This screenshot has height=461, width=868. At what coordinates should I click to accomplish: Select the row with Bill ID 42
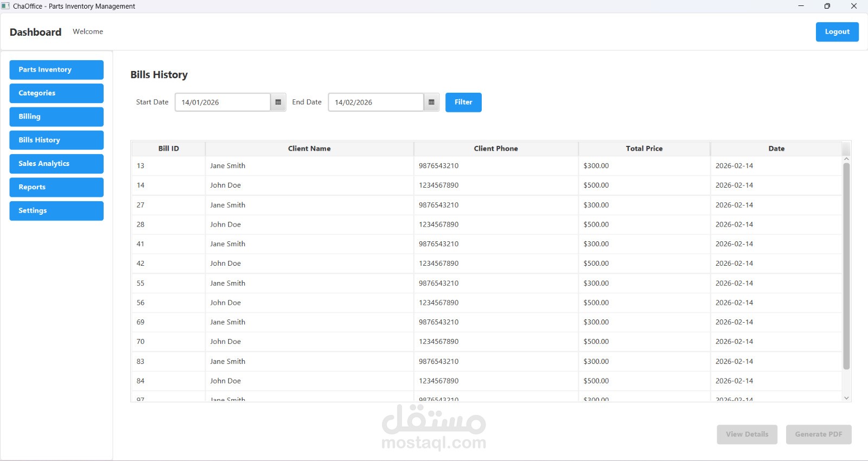point(486,264)
